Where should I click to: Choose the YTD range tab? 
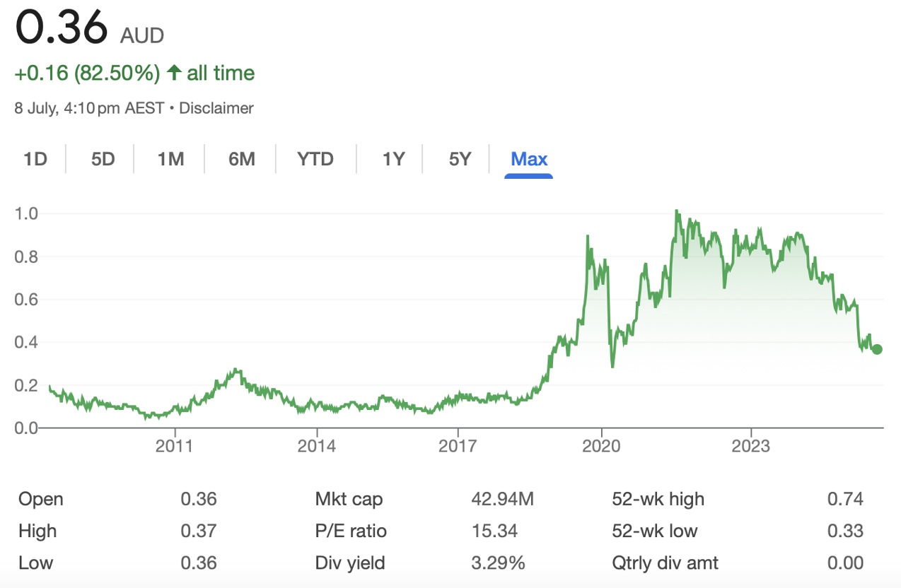point(315,159)
